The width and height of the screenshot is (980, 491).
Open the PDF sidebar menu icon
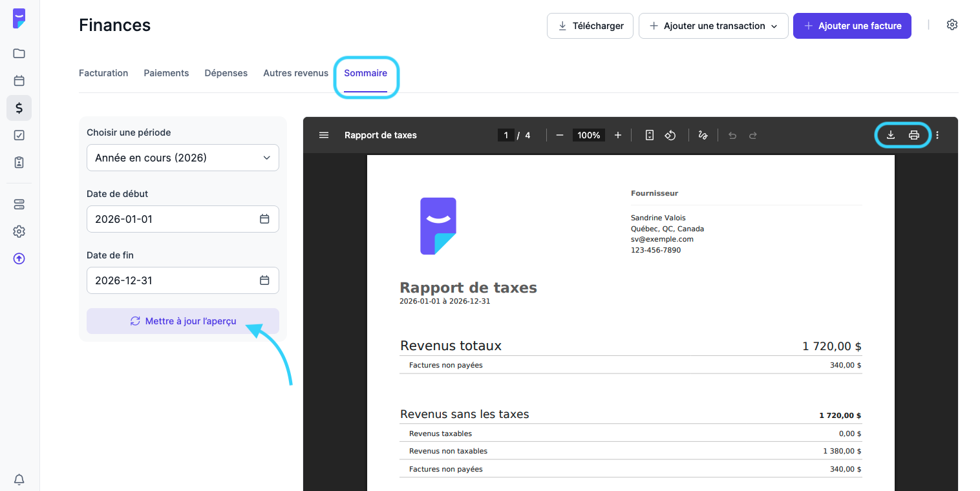point(324,135)
